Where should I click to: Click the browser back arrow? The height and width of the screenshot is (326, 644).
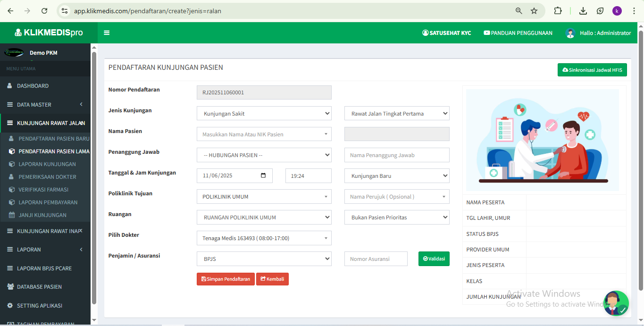click(10, 11)
